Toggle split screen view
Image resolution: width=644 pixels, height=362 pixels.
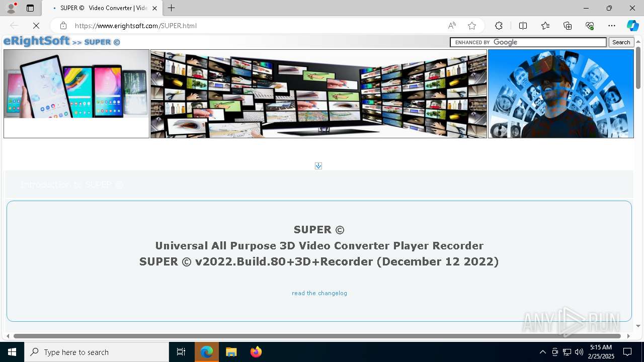(x=523, y=26)
